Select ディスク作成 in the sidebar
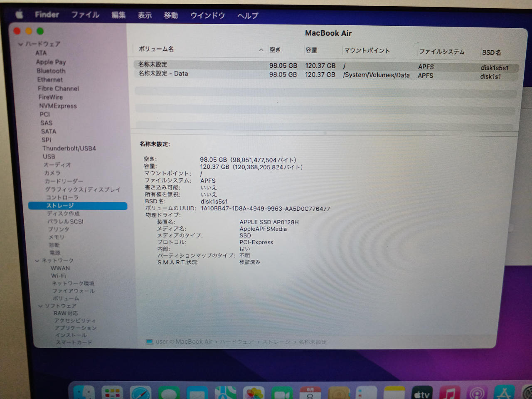 coord(63,214)
